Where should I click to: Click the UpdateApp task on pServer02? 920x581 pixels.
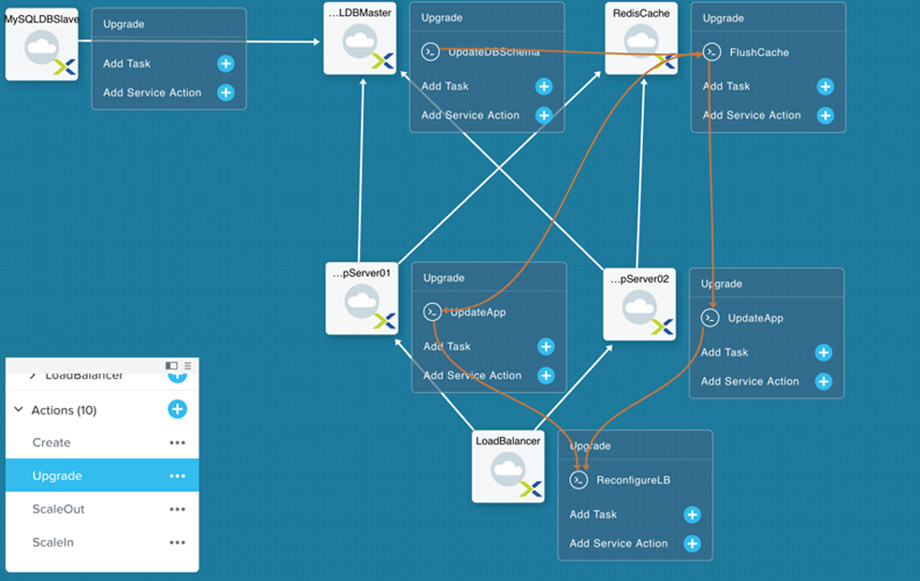pyautogui.click(x=755, y=318)
